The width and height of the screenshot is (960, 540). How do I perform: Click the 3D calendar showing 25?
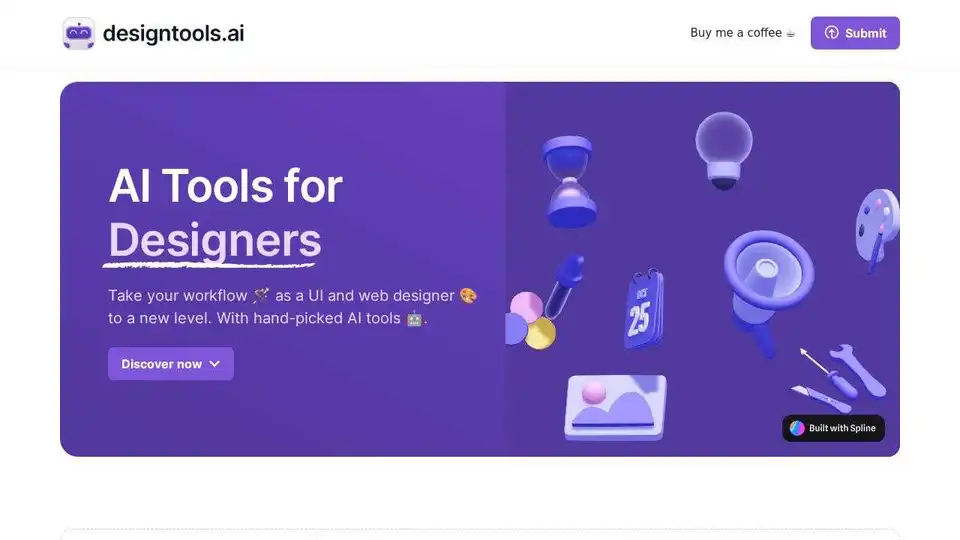643,309
